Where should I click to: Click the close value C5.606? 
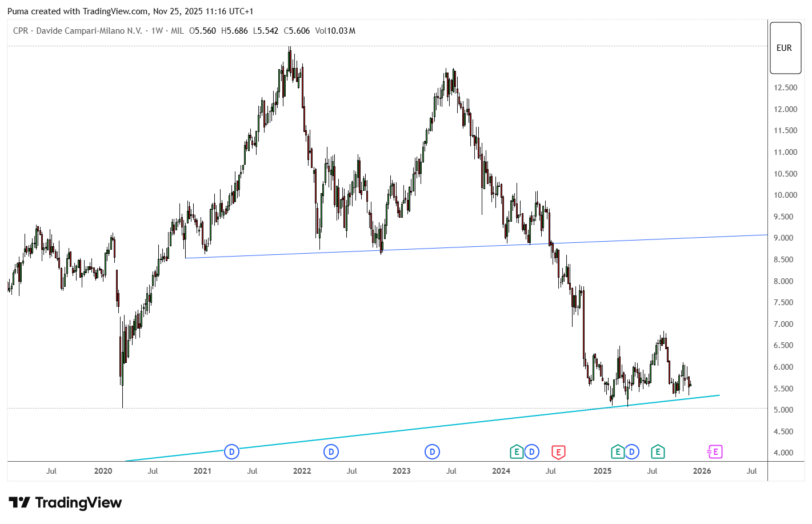click(297, 31)
